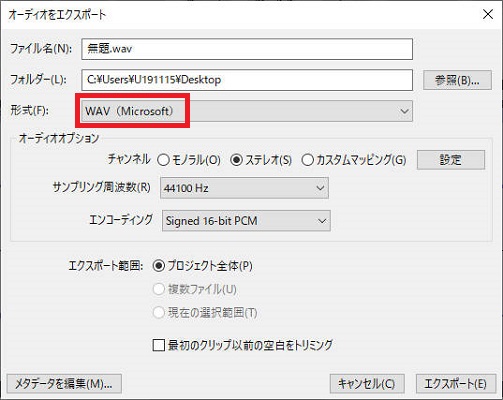Select the ステレオ(S) channel option
503x400 pixels.
click(261, 160)
